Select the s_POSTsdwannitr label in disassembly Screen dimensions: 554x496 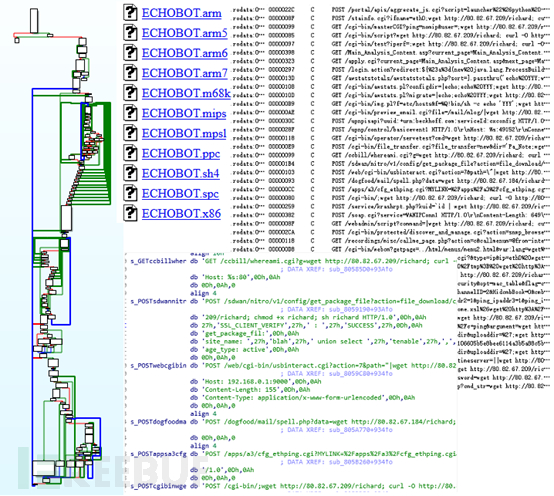158,301
